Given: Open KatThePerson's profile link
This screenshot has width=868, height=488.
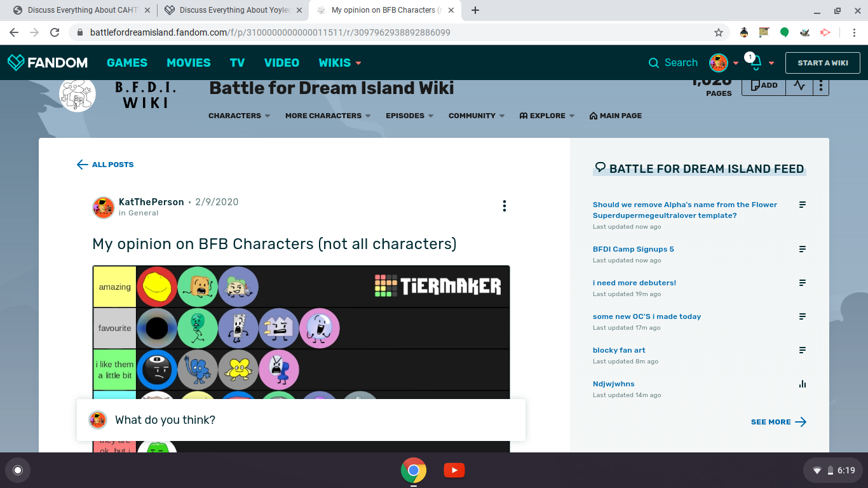Looking at the screenshot, I should (x=151, y=202).
